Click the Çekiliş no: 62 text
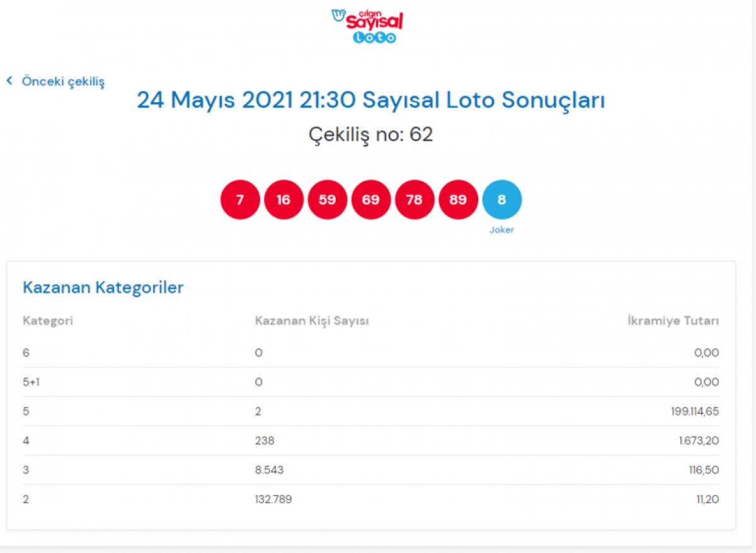Viewport: 756px width, 553px height. (370, 134)
